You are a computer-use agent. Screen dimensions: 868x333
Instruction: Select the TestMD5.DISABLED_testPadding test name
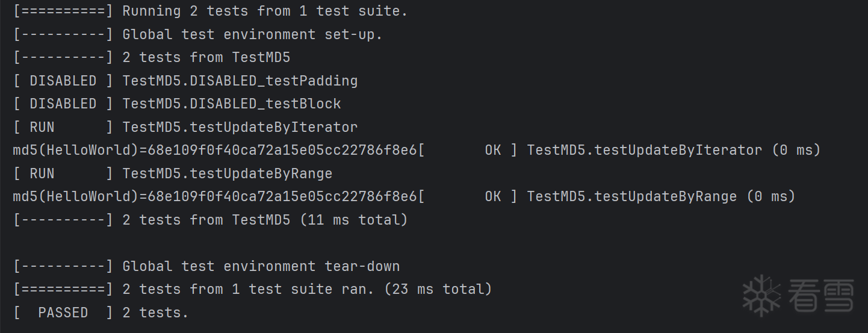click(240, 81)
